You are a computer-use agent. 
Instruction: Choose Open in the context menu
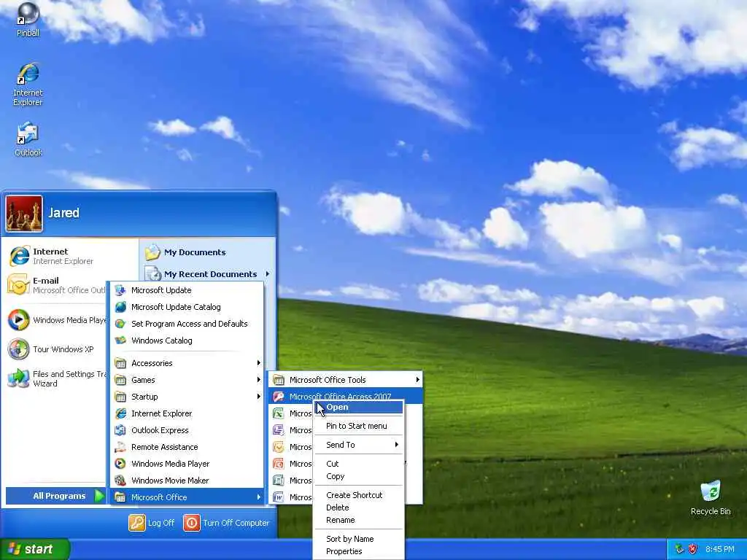coord(359,407)
